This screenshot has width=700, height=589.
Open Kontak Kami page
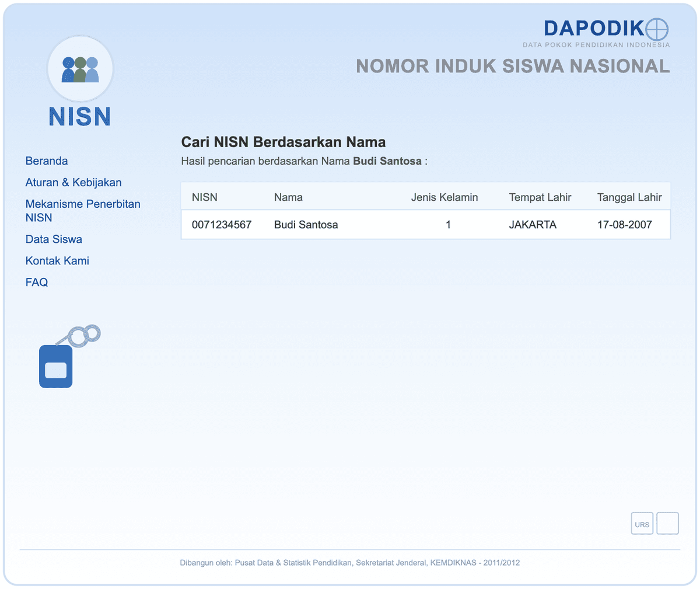click(x=57, y=260)
